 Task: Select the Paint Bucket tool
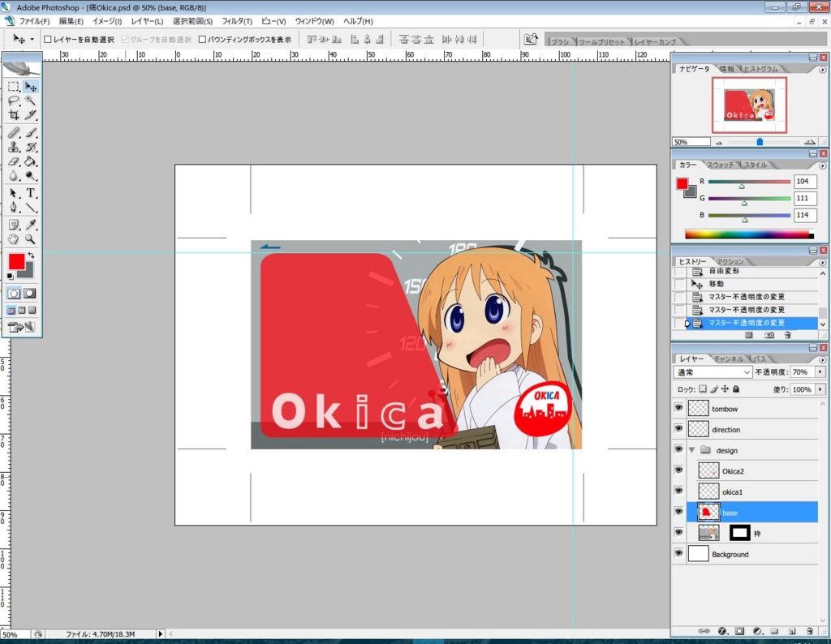[x=31, y=161]
